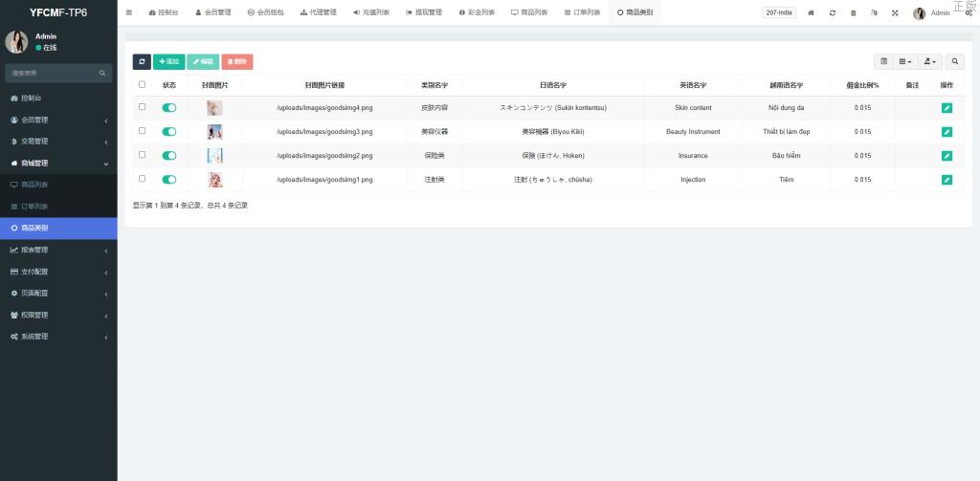Open the Insurance row cover thumbnail

[215, 156]
